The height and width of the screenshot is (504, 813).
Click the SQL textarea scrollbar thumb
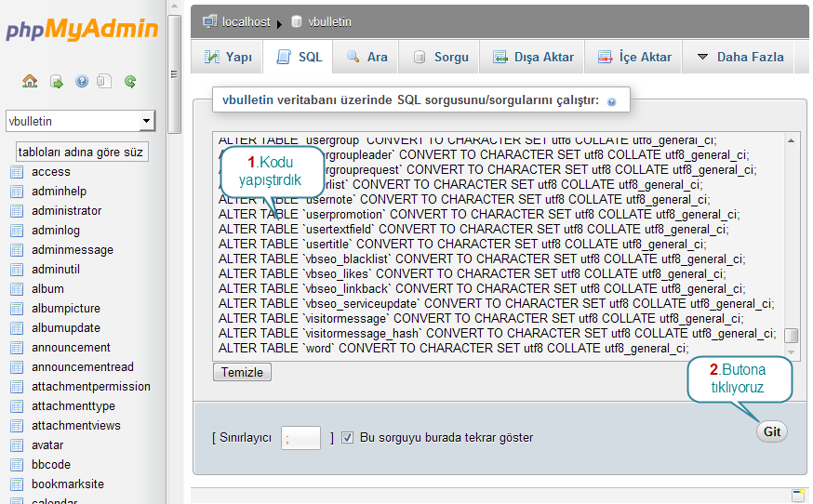click(x=792, y=336)
